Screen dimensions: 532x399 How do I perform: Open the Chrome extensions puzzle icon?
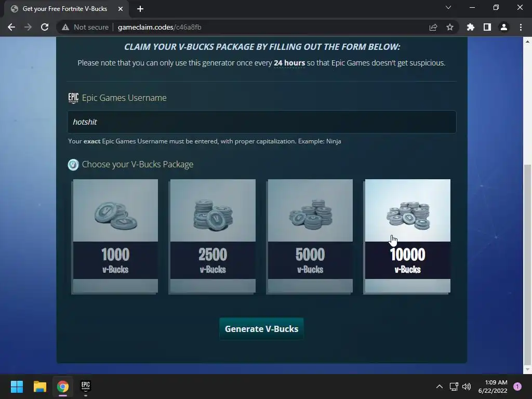click(x=471, y=27)
